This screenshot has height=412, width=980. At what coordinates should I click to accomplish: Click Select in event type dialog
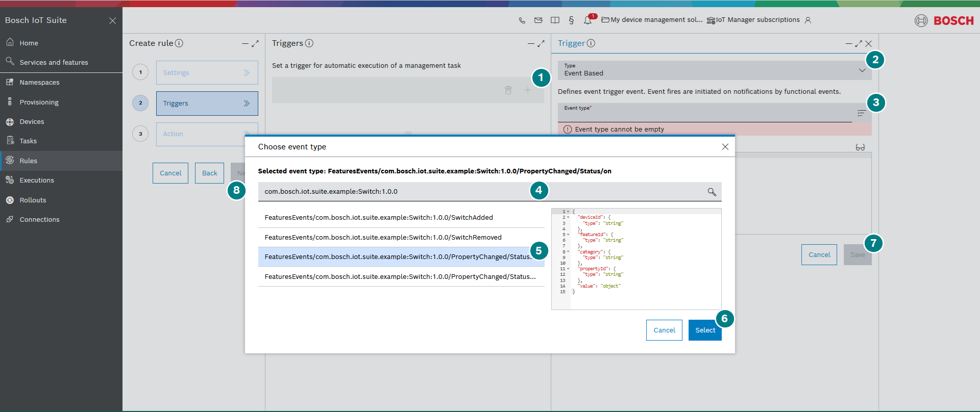tap(705, 330)
